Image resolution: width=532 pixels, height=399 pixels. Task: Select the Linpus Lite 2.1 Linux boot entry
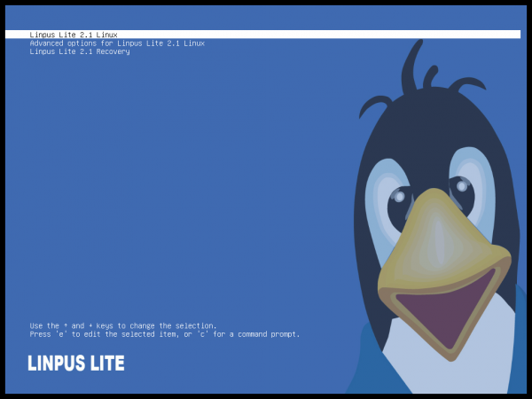coord(263,35)
